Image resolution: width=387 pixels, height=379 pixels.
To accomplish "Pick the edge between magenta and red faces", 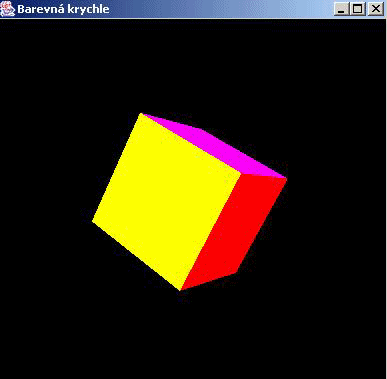I will pyautogui.click(x=264, y=176).
